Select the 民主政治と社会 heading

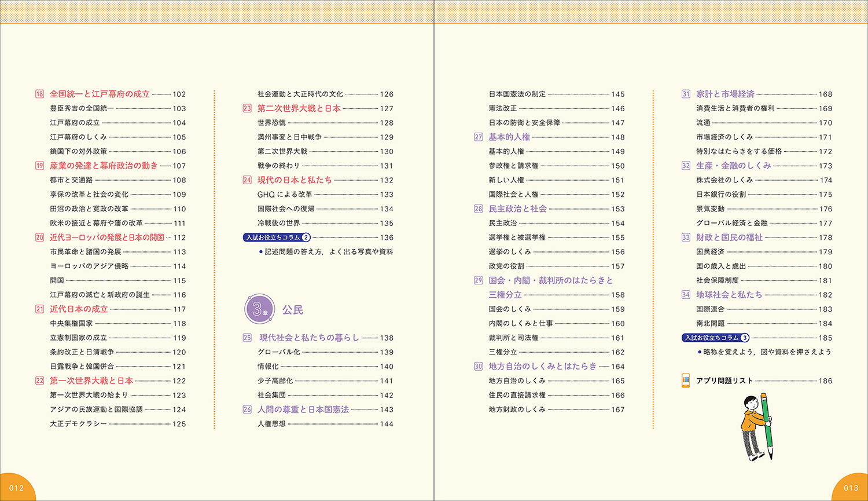518,209
